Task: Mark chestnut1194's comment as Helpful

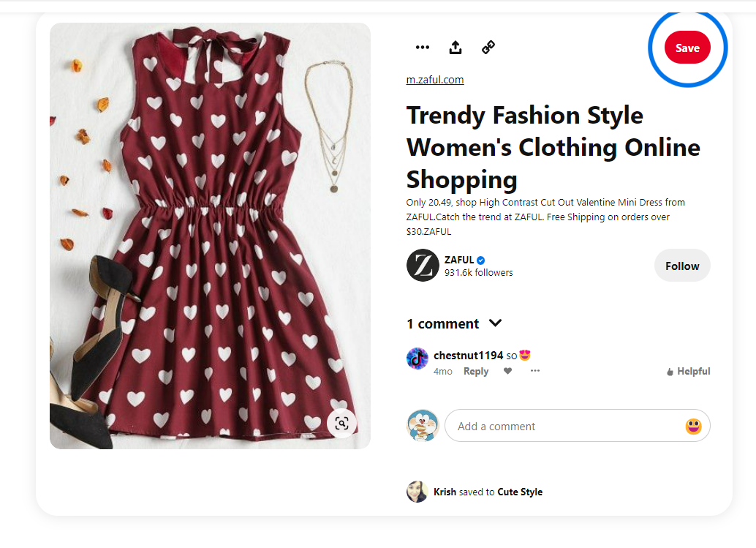Action: click(x=688, y=372)
